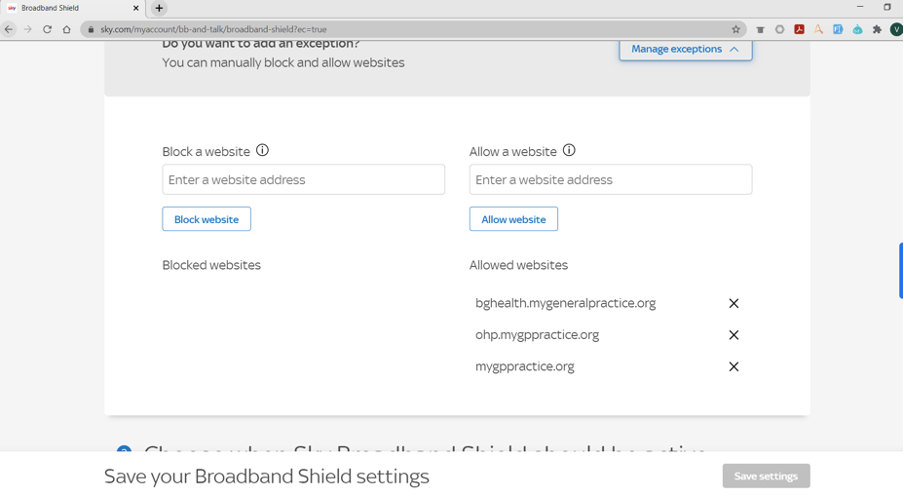Click the mygppractice.org entry text

(x=525, y=367)
